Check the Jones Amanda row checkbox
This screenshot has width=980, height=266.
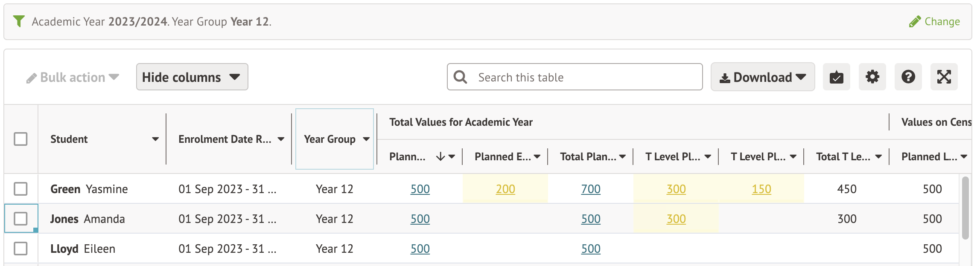pos(20,219)
